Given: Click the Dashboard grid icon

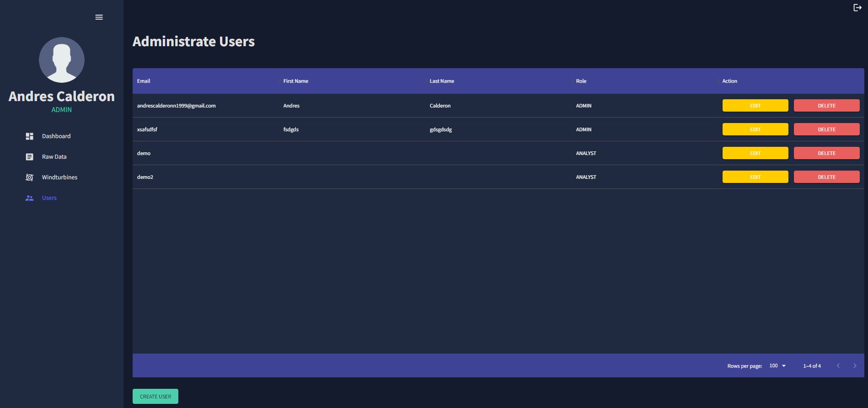Looking at the screenshot, I should tap(29, 136).
